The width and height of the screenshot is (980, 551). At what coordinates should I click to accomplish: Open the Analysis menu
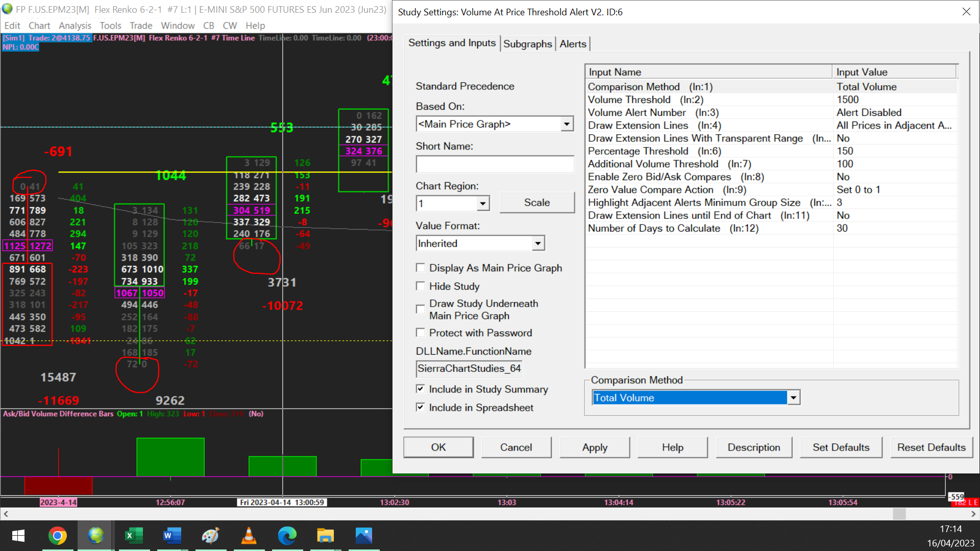[x=75, y=26]
